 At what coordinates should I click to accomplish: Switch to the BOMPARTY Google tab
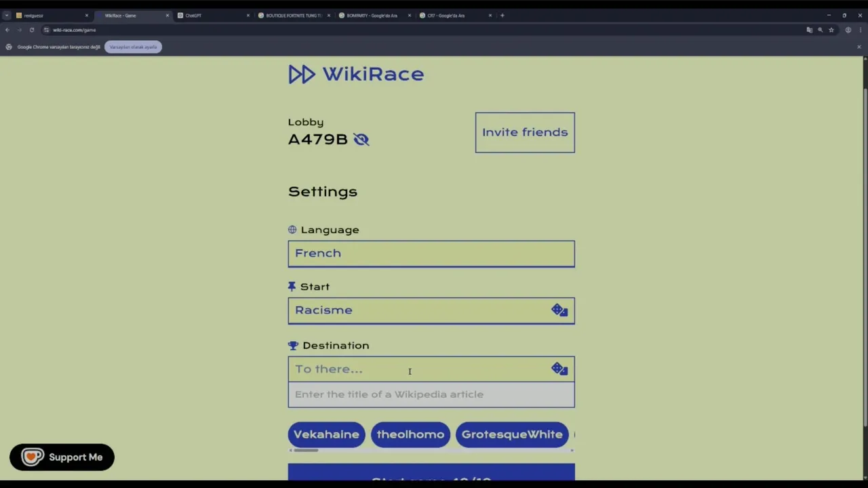click(x=374, y=16)
